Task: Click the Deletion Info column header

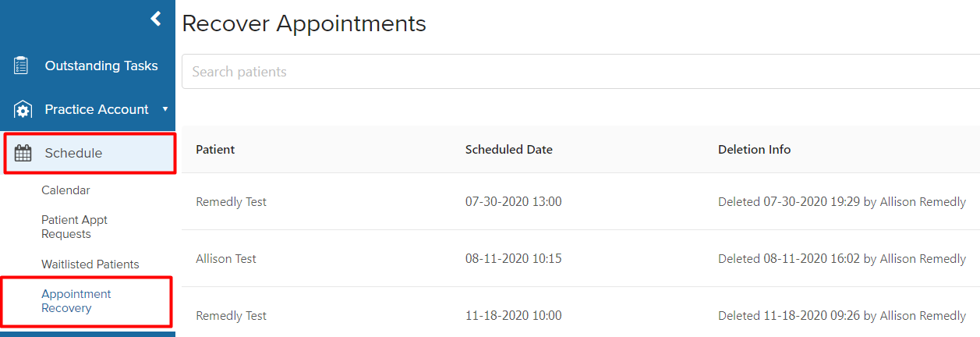Action: [x=755, y=150]
